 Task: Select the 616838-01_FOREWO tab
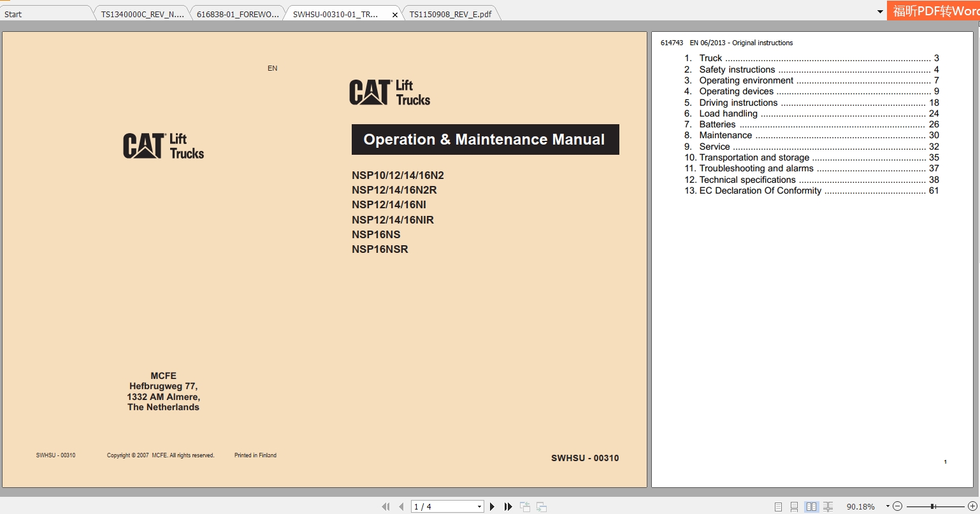pos(236,13)
